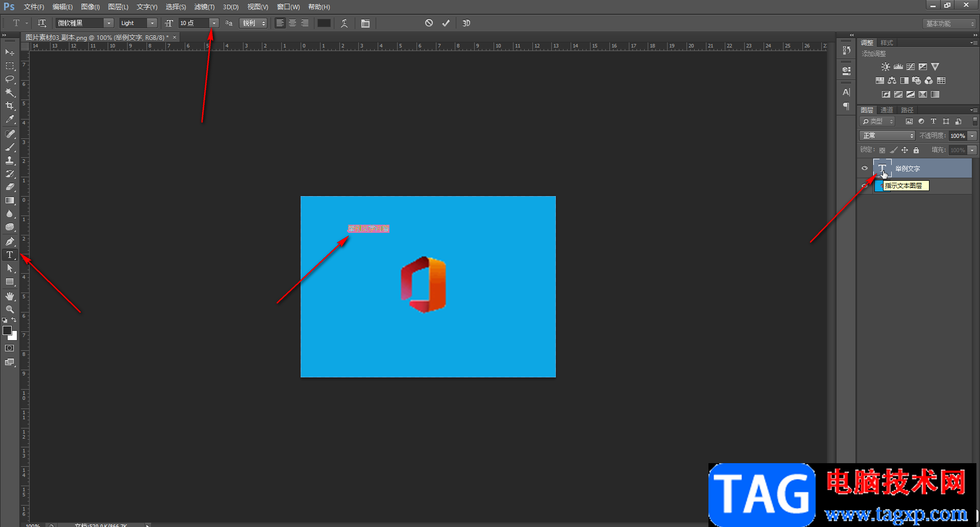
Task: Open the 文件(F) menu
Action: tap(34, 7)
